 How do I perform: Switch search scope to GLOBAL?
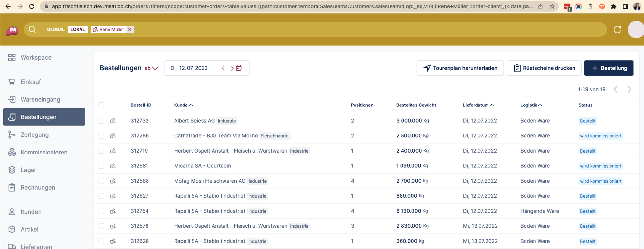[56, 30]
